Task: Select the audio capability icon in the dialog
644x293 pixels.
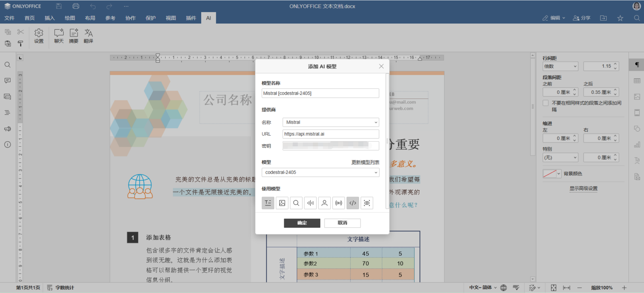Action: (x=310, y=203)
